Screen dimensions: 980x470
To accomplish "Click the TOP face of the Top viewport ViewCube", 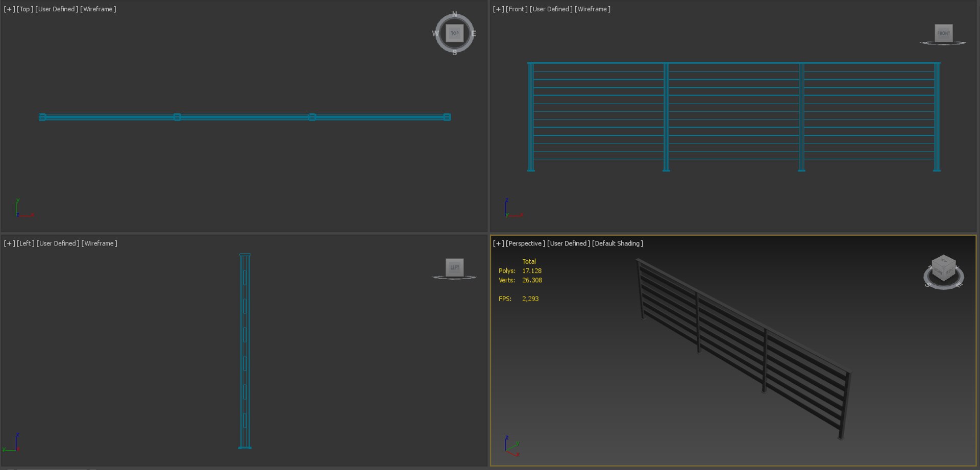I will click(454, 33).
